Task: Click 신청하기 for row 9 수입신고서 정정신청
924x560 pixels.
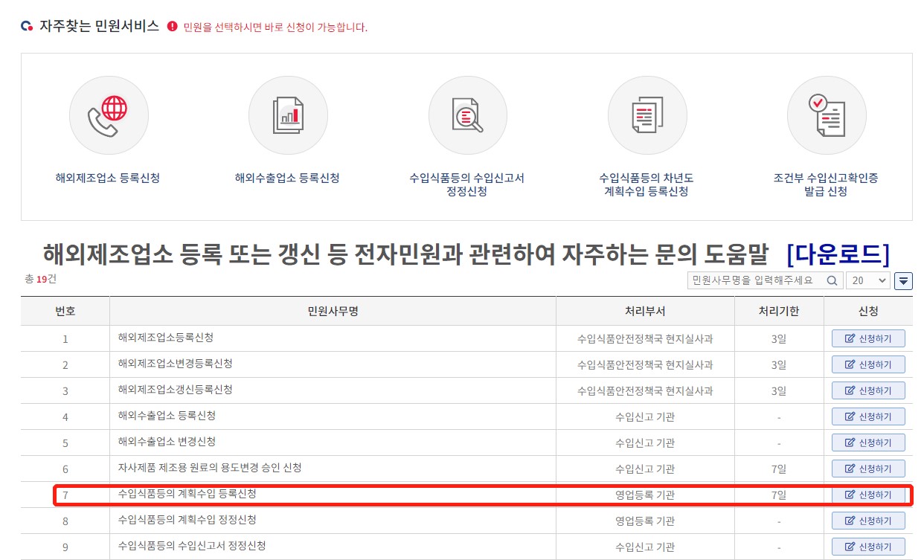Action: [868, 547]
